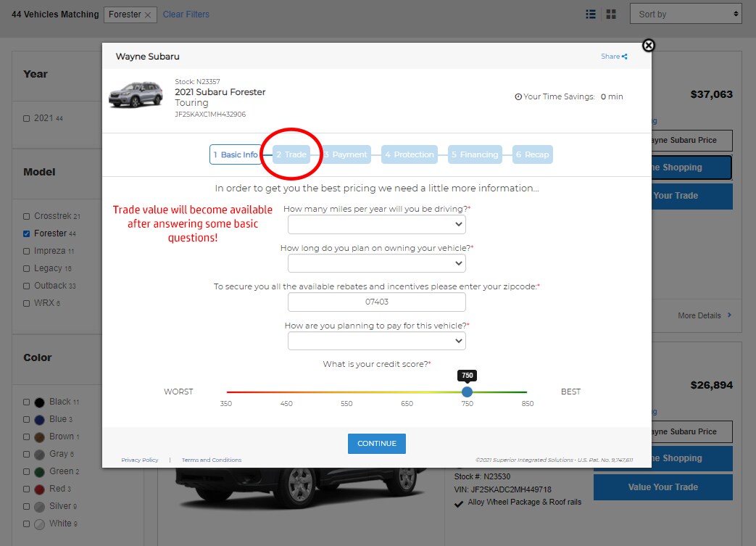
Task: Remove the Forester filter tag
Action: point(148,15)
